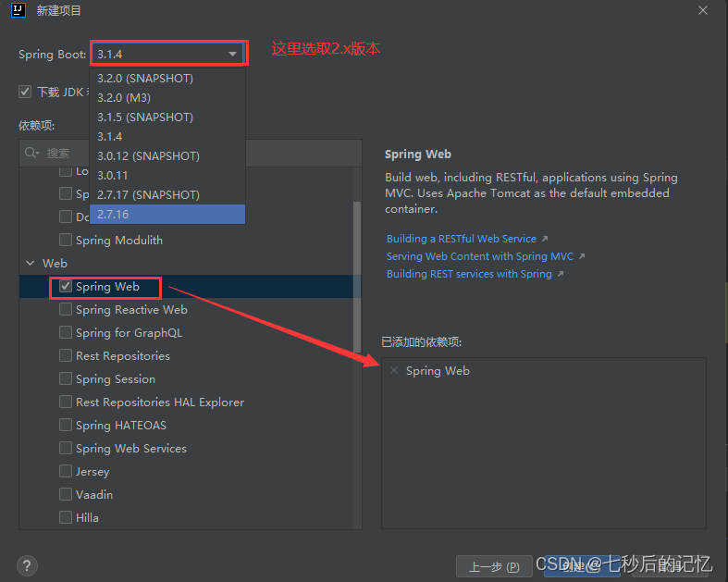Open the help question mark button
Viewport: 728px width, 582px height.
tap(27, 565)
